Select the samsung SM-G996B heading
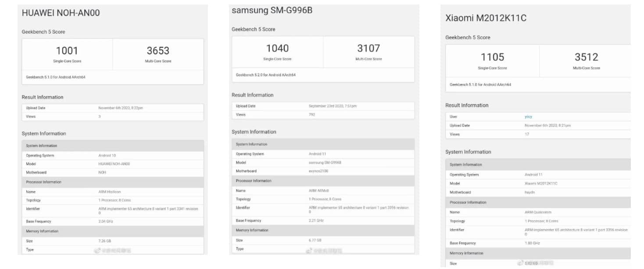This screenshot has width=644, height=269. pyautogui.click(x=272, y=10)
